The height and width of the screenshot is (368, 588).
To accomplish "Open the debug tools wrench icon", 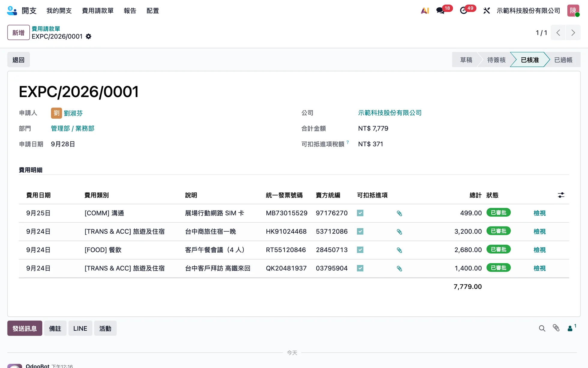I will [x=487, y=11].
